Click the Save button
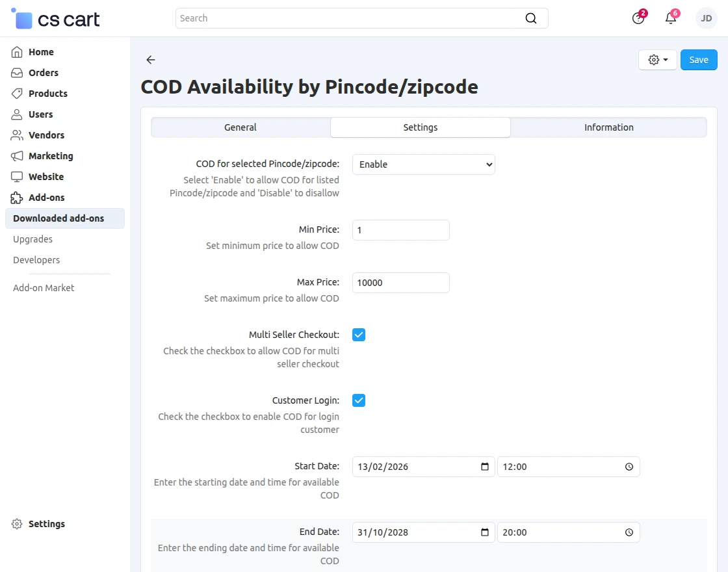The height and width of the screenshot is (572, 728). click(x=699, y=59)
